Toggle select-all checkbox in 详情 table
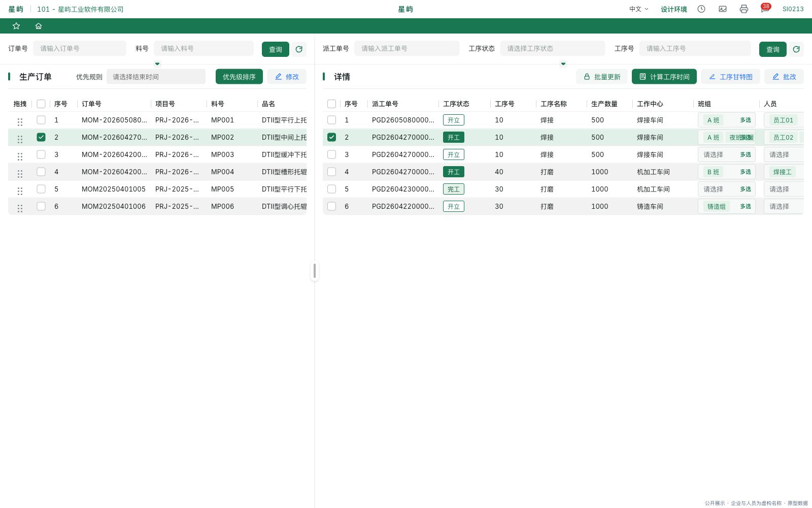This screenshot has height=508, width=812. click(331, 104)
